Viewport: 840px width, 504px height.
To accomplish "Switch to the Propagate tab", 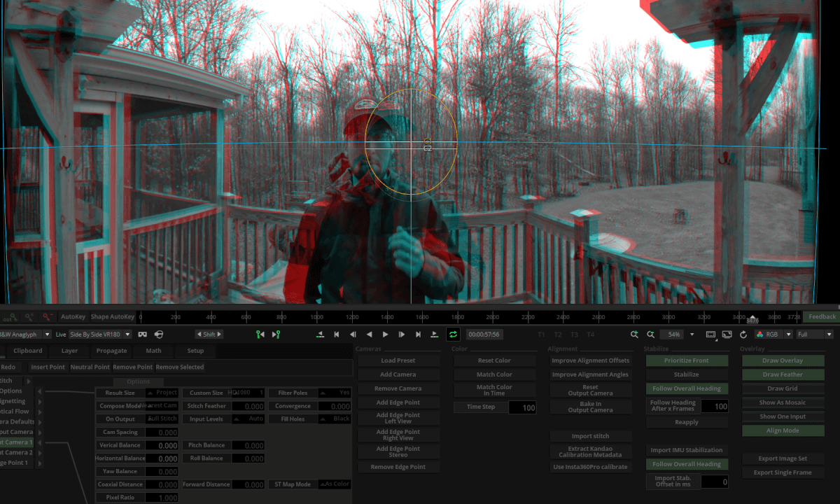I will point(111,351).
